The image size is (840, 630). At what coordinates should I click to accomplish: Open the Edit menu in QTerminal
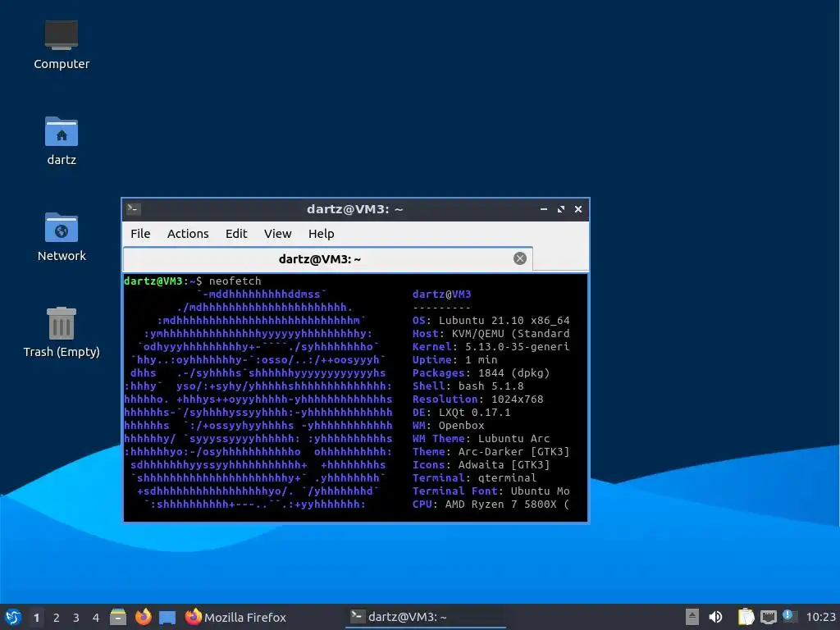pos(236,234)
